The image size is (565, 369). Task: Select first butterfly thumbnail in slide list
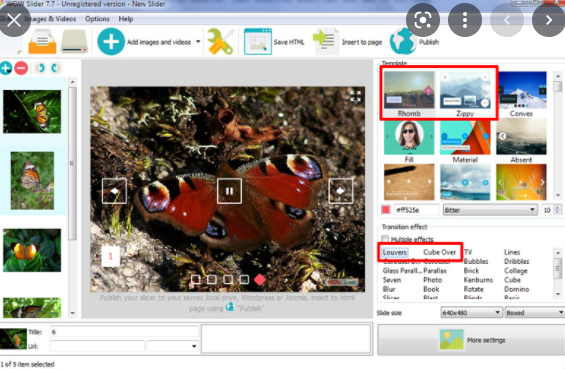(x=32, y=112)
